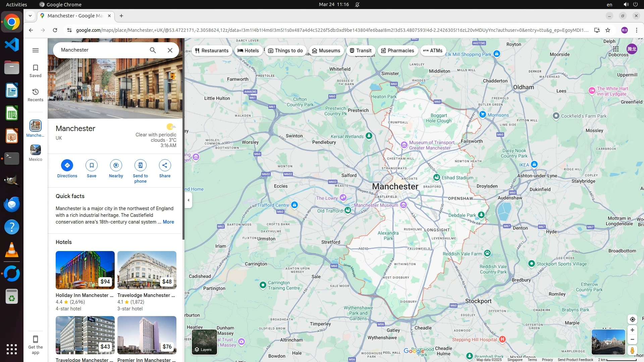
Task: Select the Museums category chip
Action: (326, 51)
